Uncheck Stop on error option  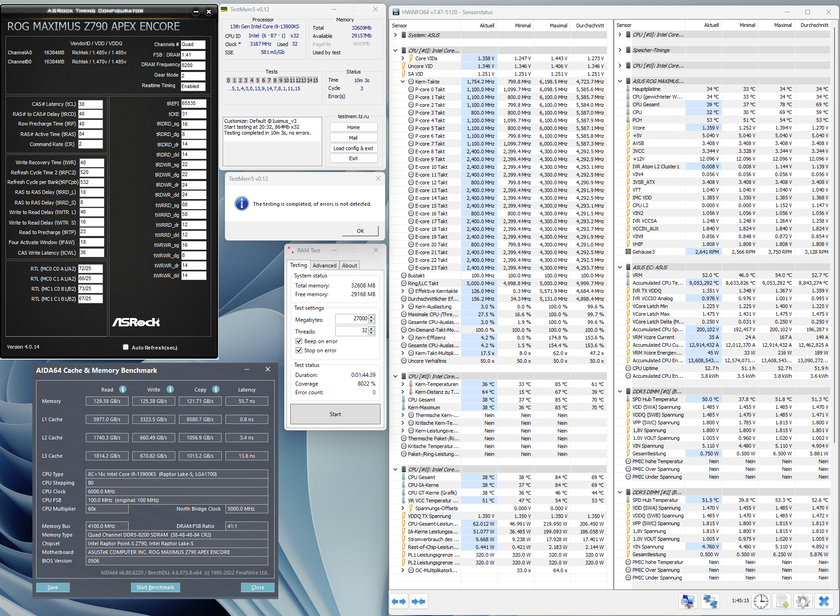point(299,350)
